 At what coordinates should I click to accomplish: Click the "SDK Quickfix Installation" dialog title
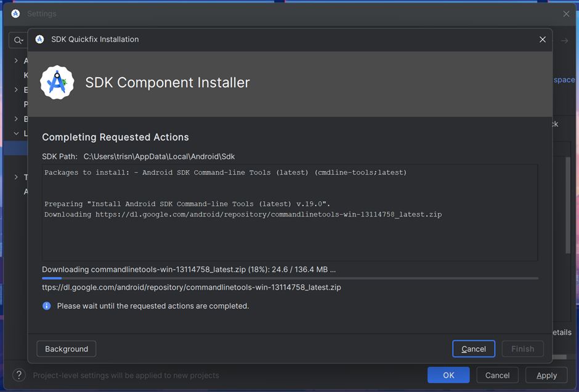95,39
